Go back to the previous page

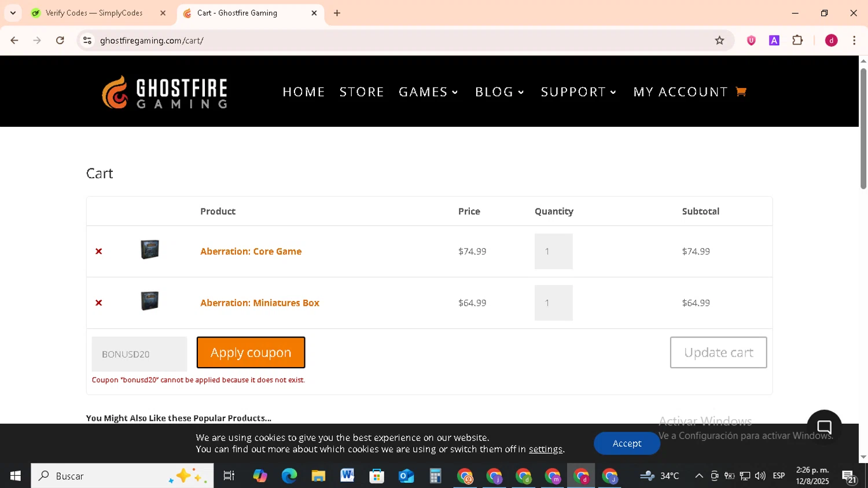click(x=14, y=41)
